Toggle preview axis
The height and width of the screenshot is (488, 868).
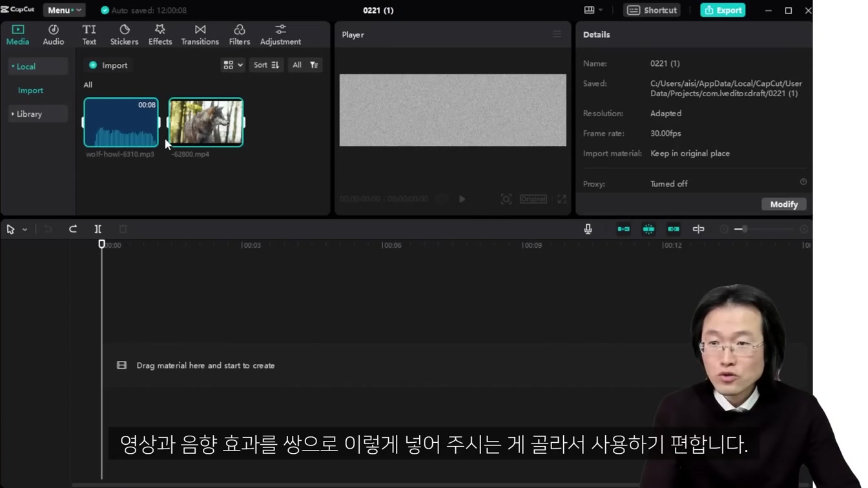[699, 229]
